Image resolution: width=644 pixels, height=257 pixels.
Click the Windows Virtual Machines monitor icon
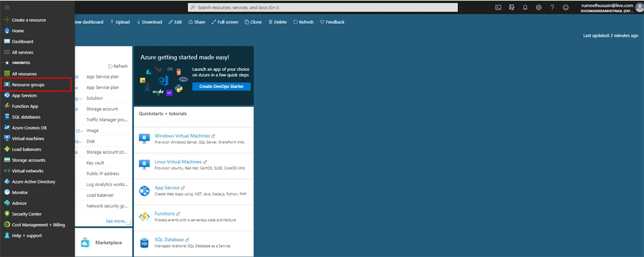pyautogui.click(x=144, y=139)
